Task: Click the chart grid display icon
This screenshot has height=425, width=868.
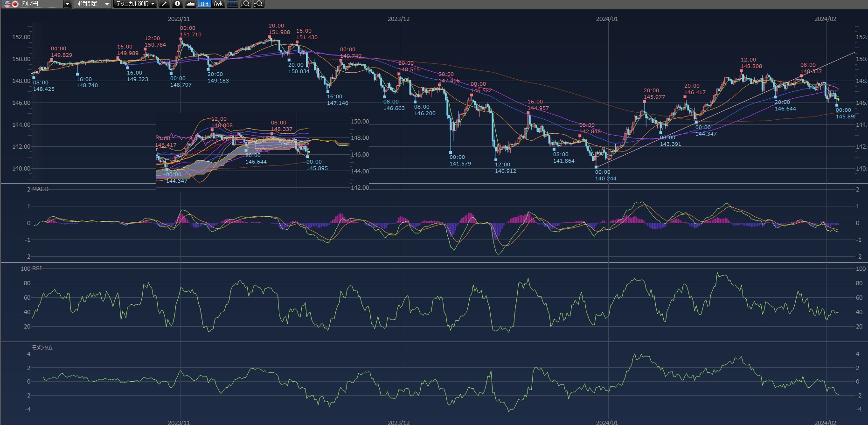Action: 232,4
